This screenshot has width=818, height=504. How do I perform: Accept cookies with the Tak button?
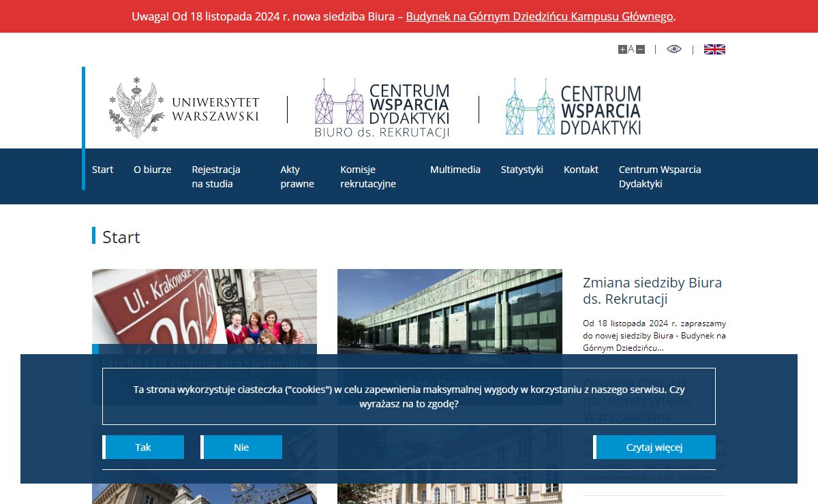(x=143, y=447)
